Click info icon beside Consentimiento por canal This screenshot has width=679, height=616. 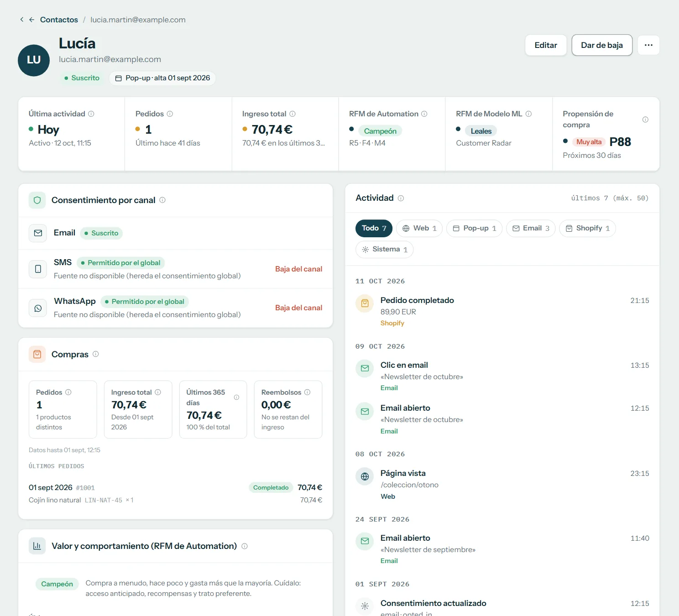coord(162,200)
